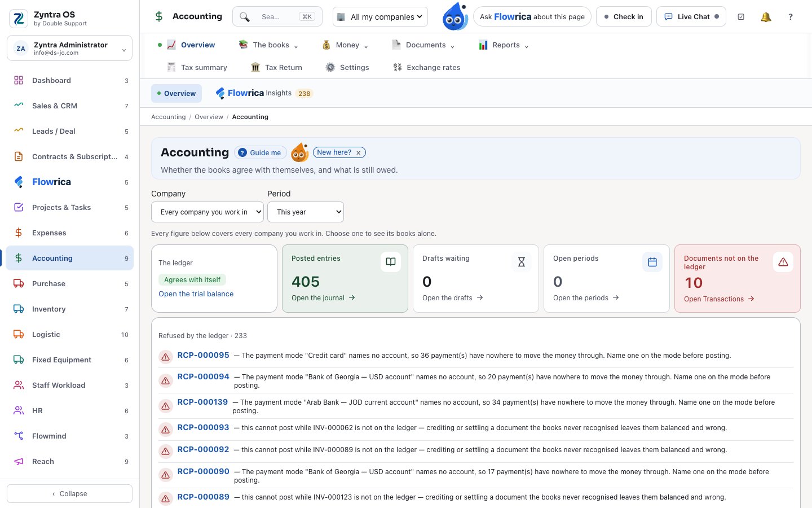The width and height of the screenshot is (812, 508).
Task: Open the trial balance link
Action: [196, 294]
